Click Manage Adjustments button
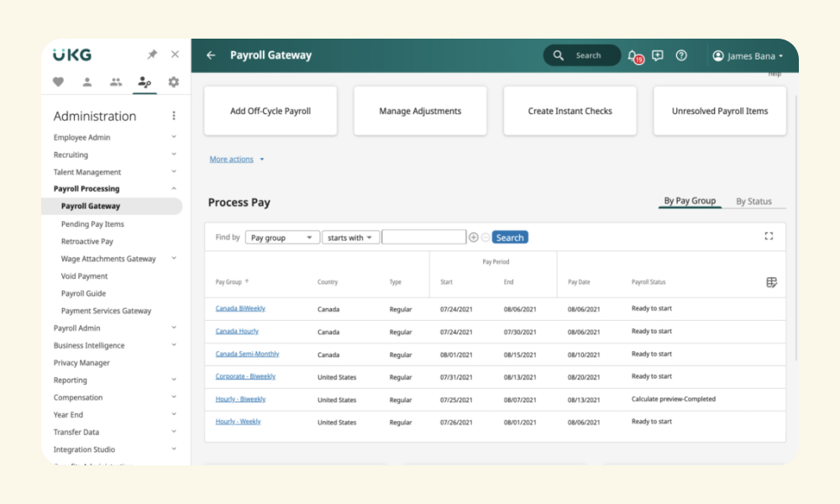 (420, 111)
